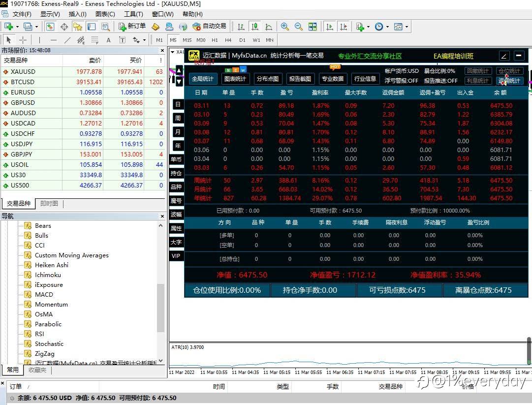Switch timeframe to H4
The height and width of the screenshot is (405, 532).
228,40
